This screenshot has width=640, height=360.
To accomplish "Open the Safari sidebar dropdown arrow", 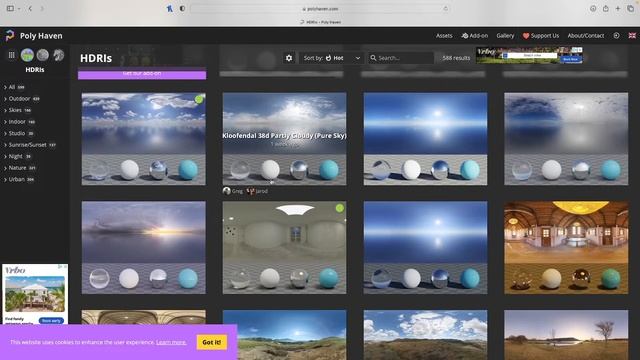I will point(19,9).
